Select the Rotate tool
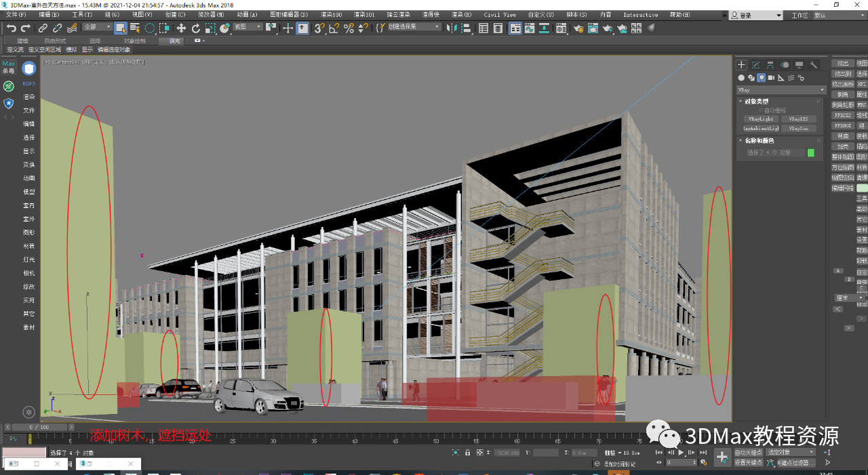Image resolution: width=868 pixels, height=475 pixels. (195, 28)
